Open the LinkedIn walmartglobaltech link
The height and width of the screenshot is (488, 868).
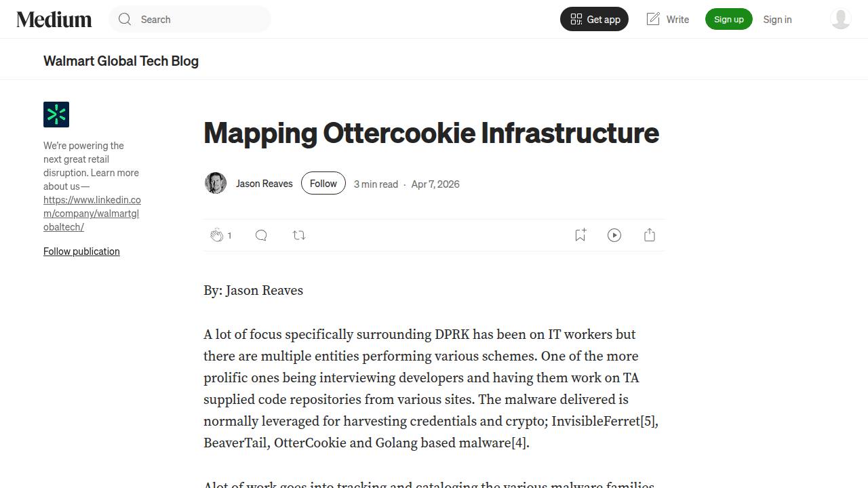pyautogui.click(x=92, y=213)
